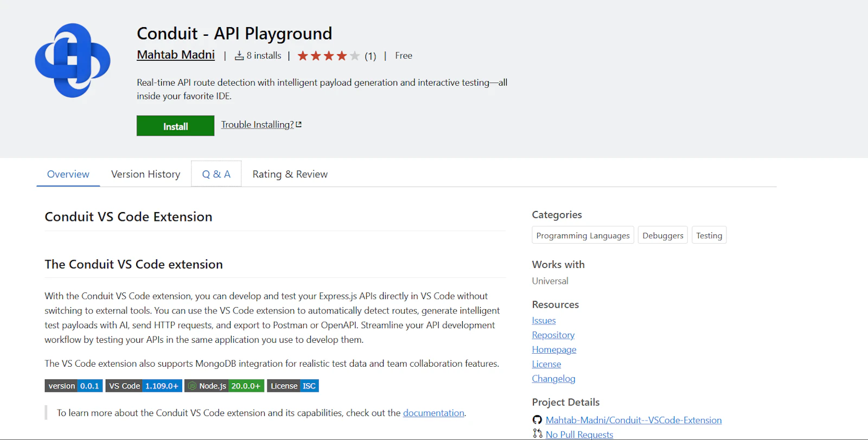Click the 'Categories' heading
Screen dimensions: 868x440
pyautogui.click(x=557, y=215)
